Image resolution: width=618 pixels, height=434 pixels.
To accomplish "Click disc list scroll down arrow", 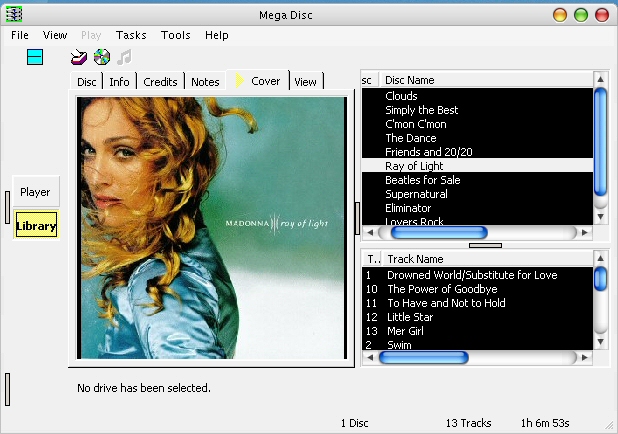I will pos(600,216).
